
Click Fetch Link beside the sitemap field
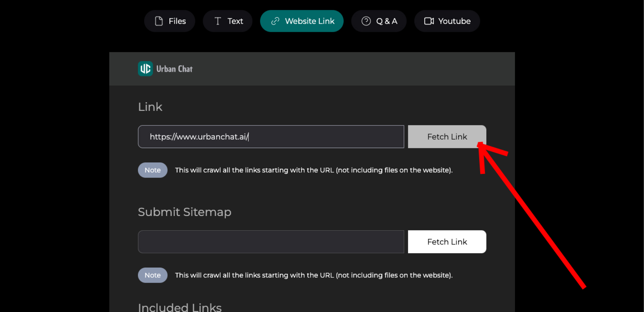pyautogui.click(x=447, y=242)
